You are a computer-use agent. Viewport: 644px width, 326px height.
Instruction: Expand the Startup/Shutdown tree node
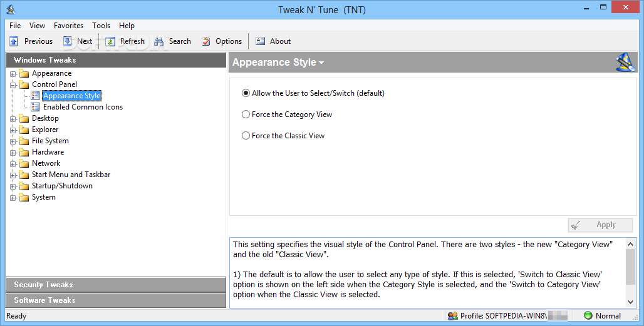coord(13,187)
